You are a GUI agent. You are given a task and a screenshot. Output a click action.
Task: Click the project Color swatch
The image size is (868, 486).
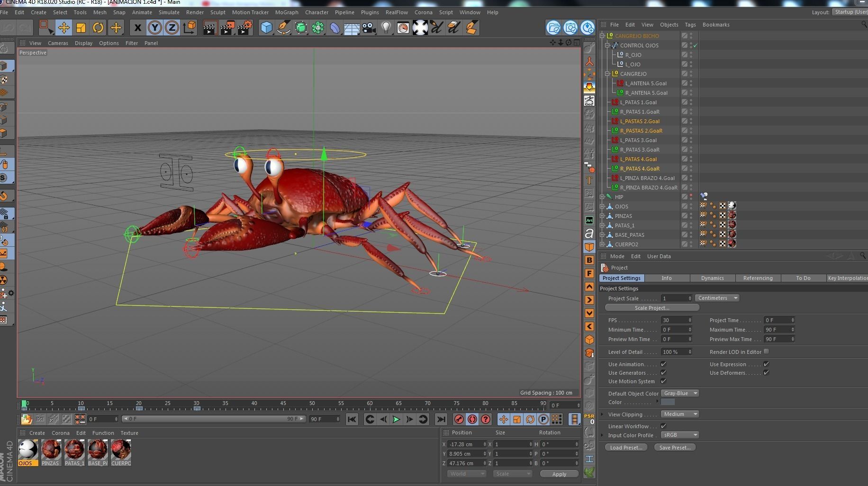668,402
